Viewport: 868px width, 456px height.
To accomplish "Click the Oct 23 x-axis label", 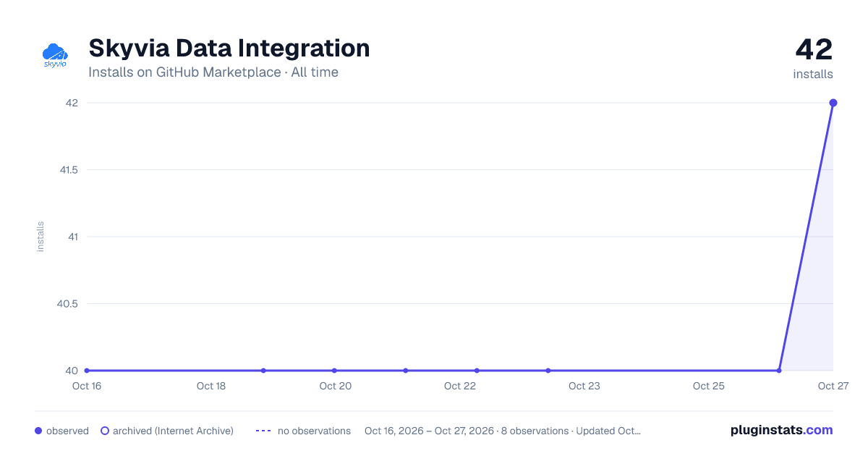I will click(584, 386).
